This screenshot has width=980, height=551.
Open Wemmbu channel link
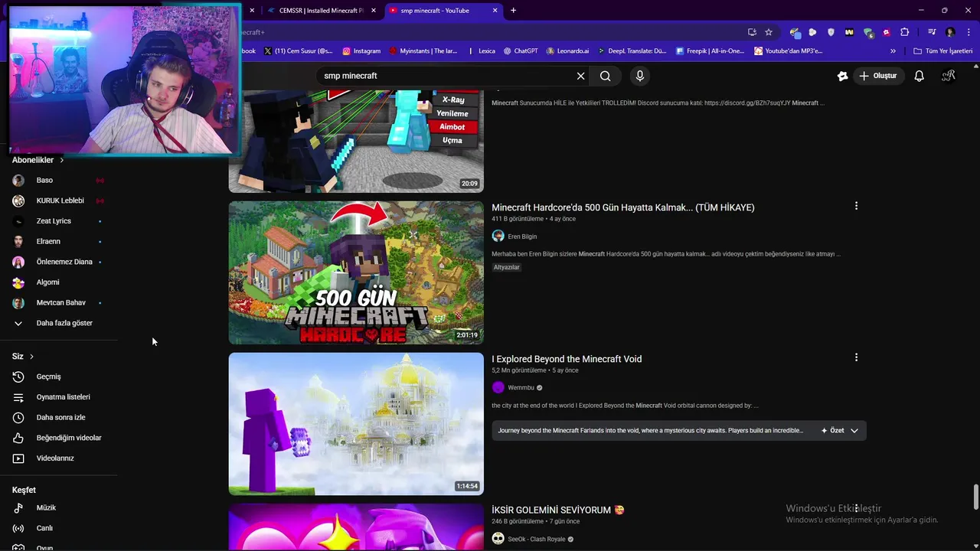coord(521,388)
